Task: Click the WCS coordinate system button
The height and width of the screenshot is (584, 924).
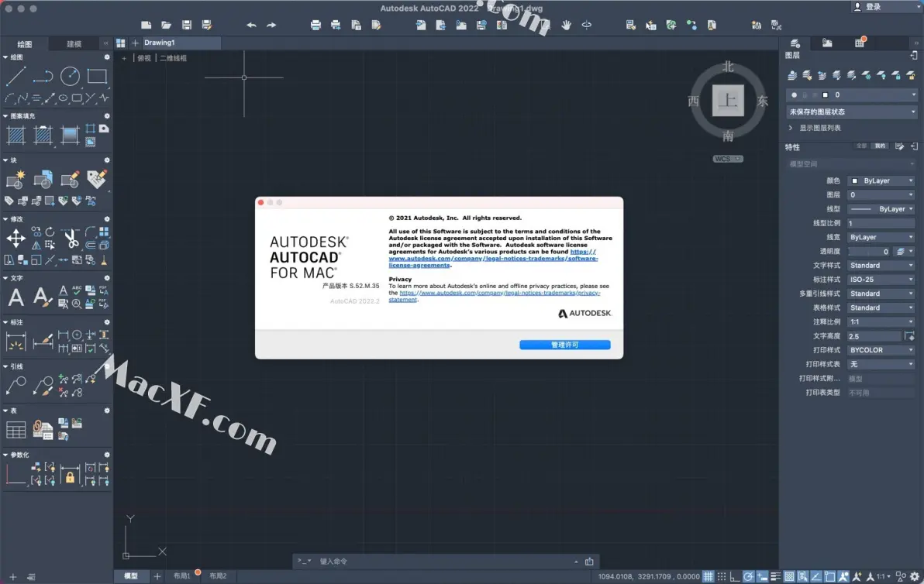Action: point(728,159)
